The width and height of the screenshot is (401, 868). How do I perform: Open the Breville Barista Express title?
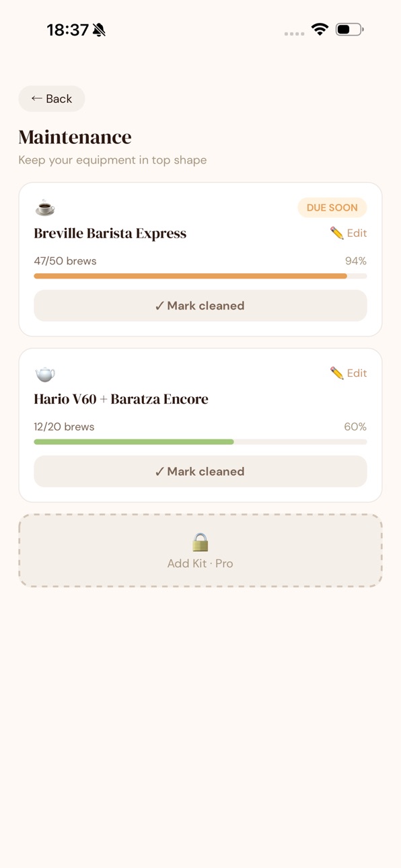pyautogui.click(x=110, y=233)
